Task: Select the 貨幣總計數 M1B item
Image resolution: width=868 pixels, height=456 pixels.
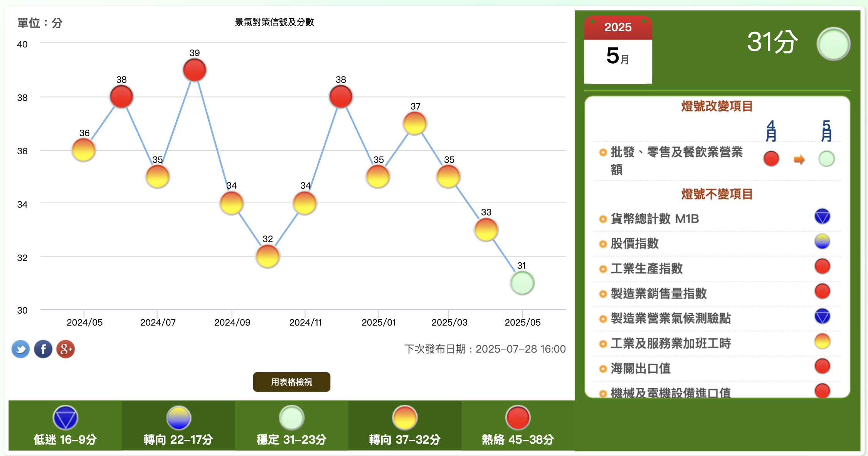Action: (654, 219)
